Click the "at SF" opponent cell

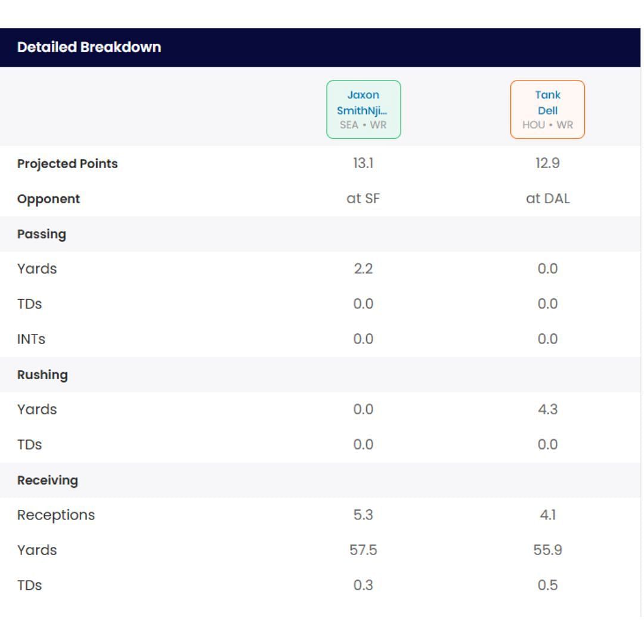tap(363, 199)
